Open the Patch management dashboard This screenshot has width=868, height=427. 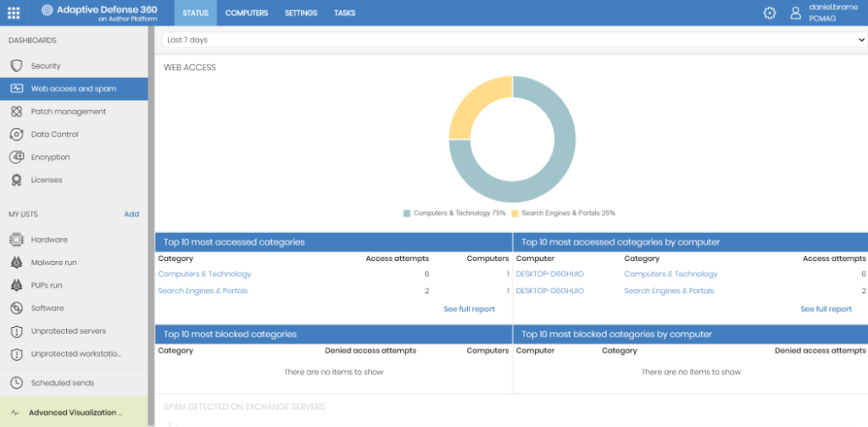pos(74,112)
